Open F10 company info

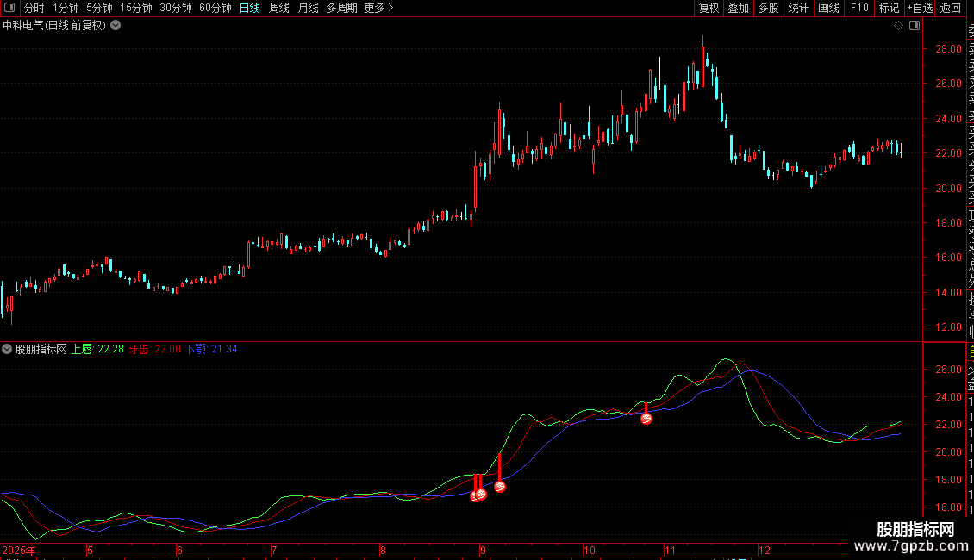tap(859, 8)
